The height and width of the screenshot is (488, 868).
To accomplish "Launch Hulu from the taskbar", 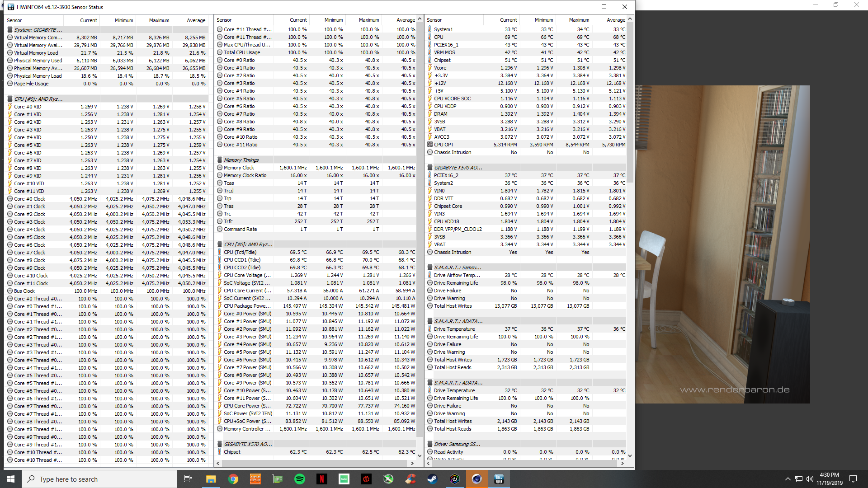I will (344, 479).
